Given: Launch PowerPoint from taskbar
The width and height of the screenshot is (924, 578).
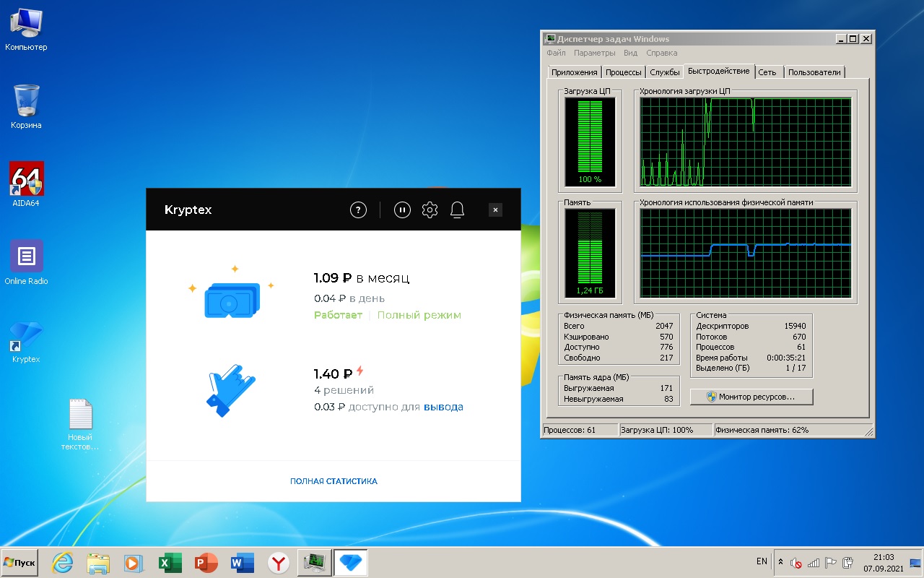Looking at the screenshot, I should pos(206,562).
